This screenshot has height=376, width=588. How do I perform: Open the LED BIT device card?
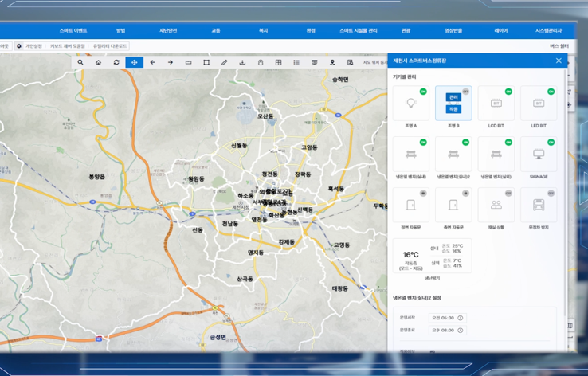pyautogui.click(x=539, y=103)
